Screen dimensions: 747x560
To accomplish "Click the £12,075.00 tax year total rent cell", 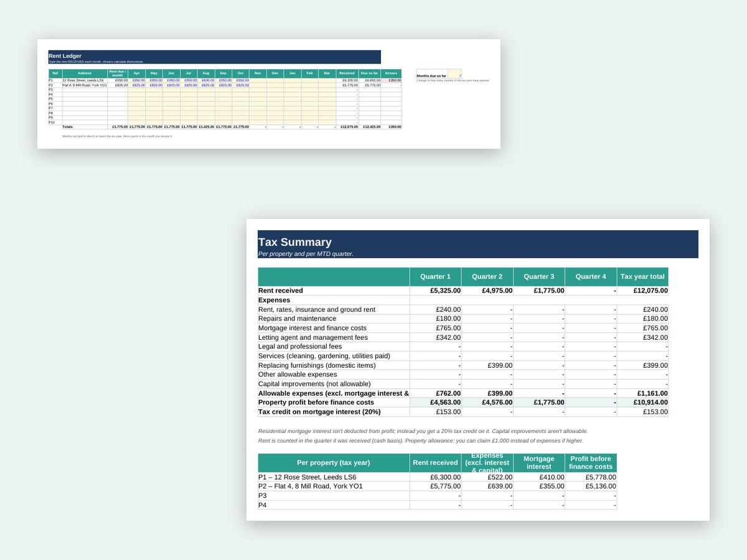I will click(642, 291).
